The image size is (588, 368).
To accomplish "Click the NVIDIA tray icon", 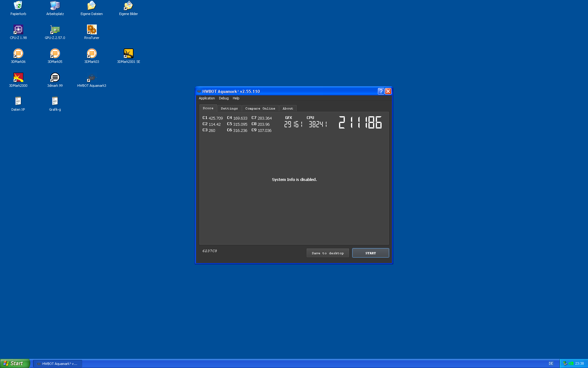I will point(571,363).
